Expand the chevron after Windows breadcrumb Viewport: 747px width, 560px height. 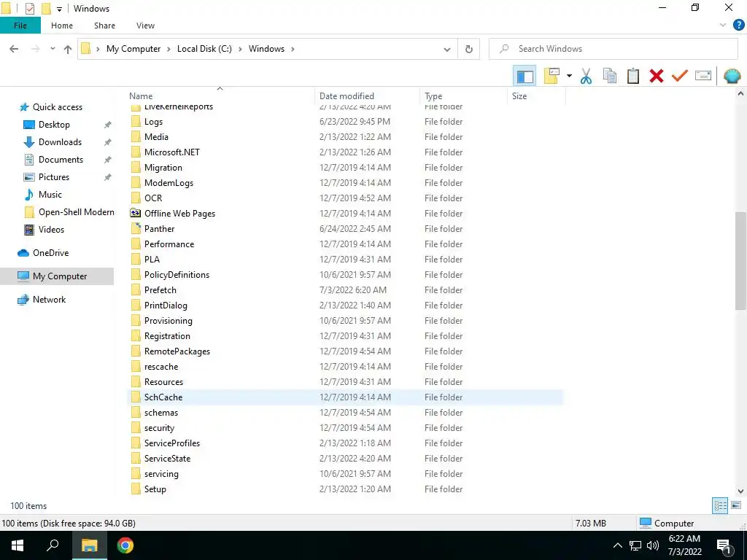293,49
